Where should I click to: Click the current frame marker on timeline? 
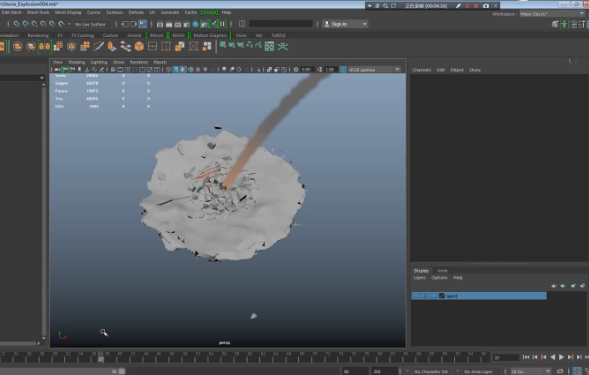101,357
